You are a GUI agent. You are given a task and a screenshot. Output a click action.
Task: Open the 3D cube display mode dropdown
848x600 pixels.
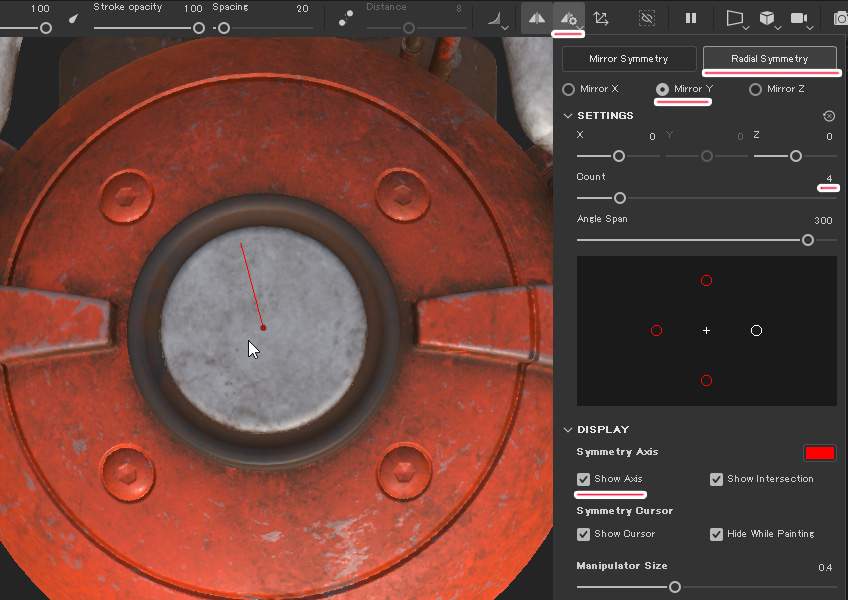click(768, 18)
